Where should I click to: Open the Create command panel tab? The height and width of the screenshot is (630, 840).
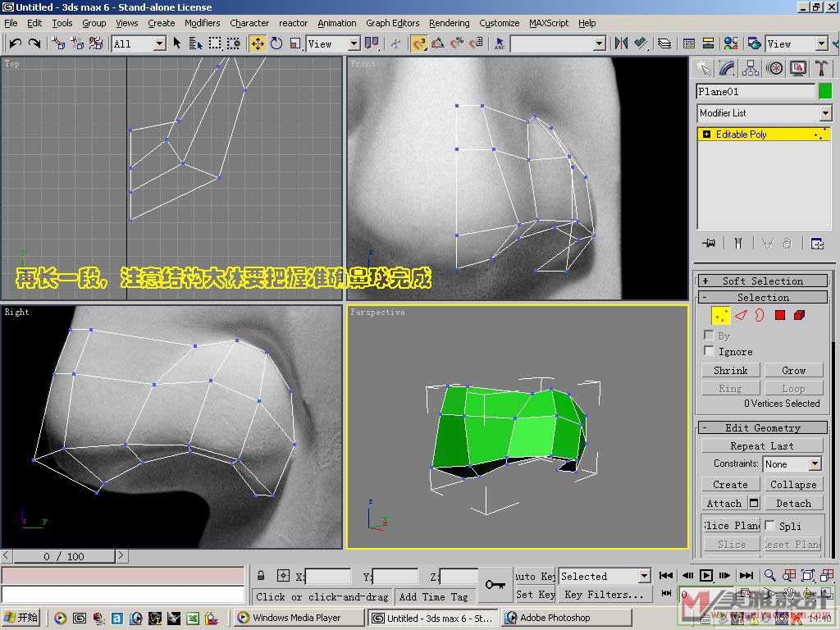pos(703,68)
